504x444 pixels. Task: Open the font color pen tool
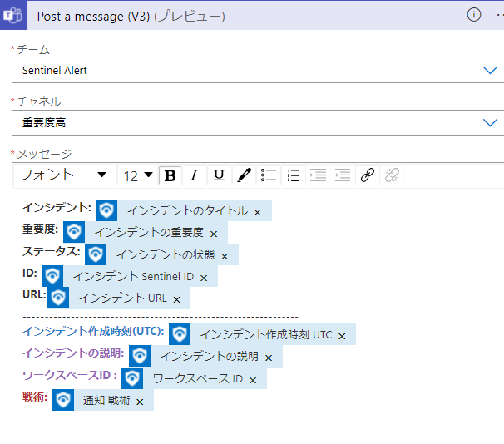tap(244, 175)
